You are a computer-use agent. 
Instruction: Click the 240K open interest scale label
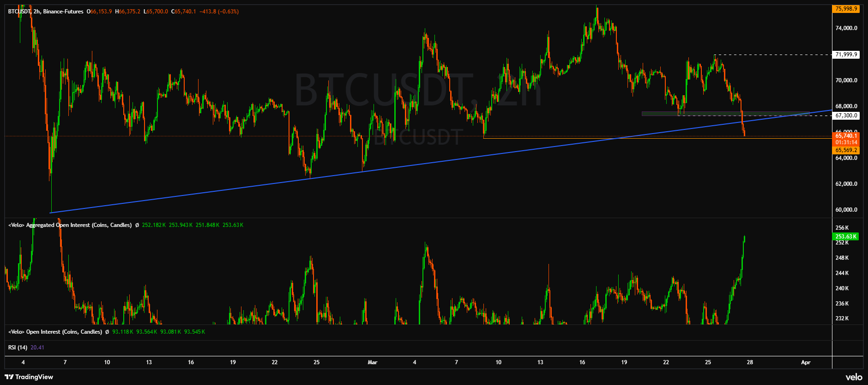pyautogui.click(x=842, y=288)
